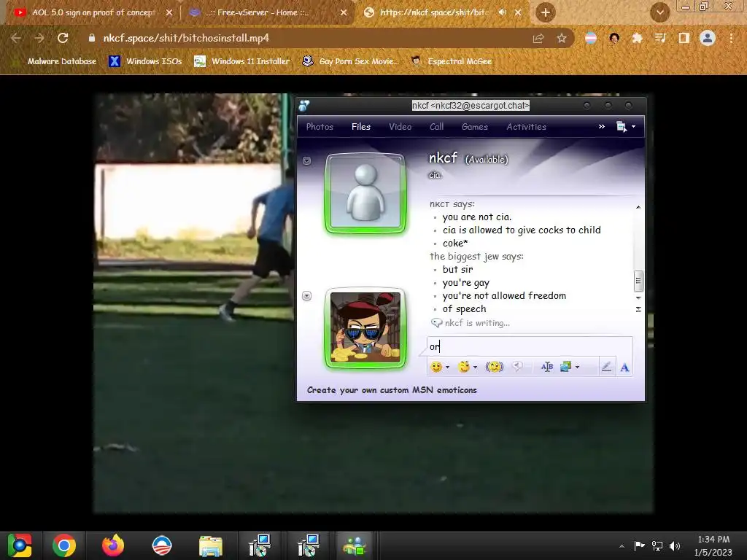Expand the chat options menu arrow

634,127
